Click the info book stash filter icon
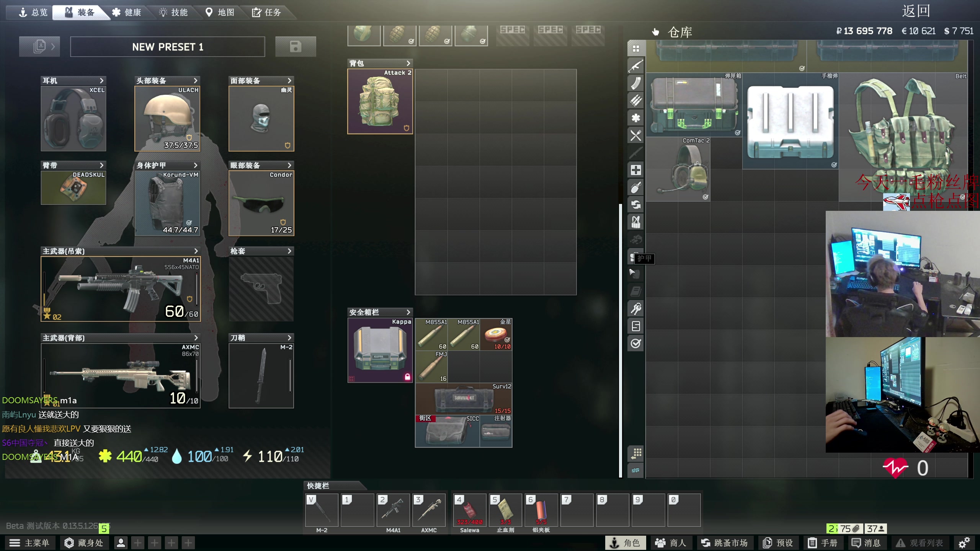Image resolution: width=980 pixels, height=551 pixels. (636, 291)
